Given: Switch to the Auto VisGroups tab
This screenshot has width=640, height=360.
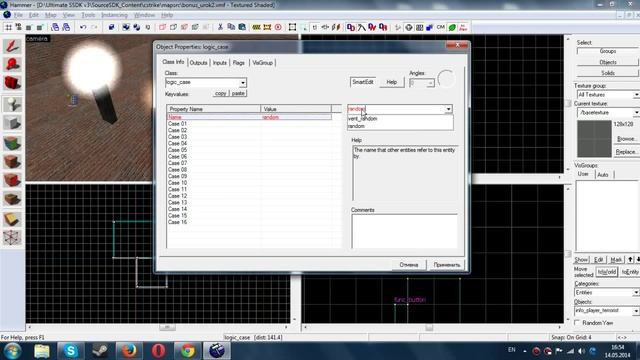Looking at the screenshot, I should click(603, 175).
